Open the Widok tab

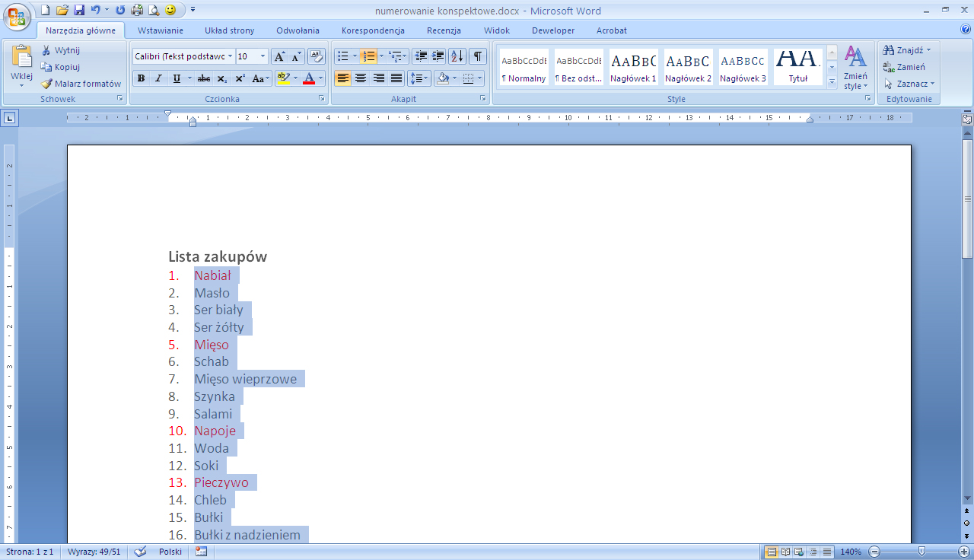tap(496, 30)
